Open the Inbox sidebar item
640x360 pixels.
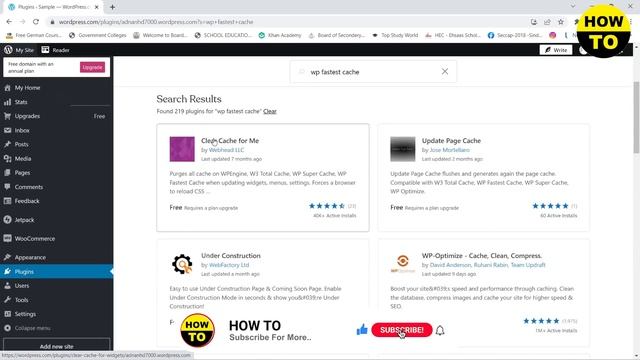tap(22, 130)
